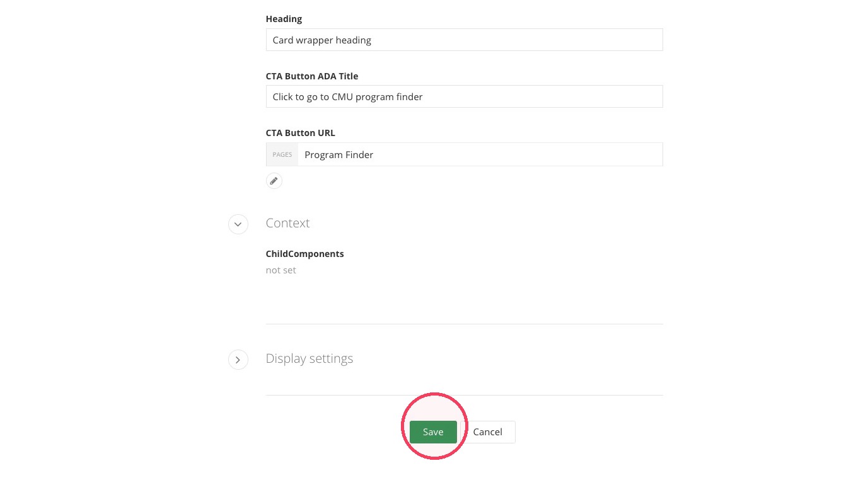Click the PAGES badge in URL field

point(282,154)
